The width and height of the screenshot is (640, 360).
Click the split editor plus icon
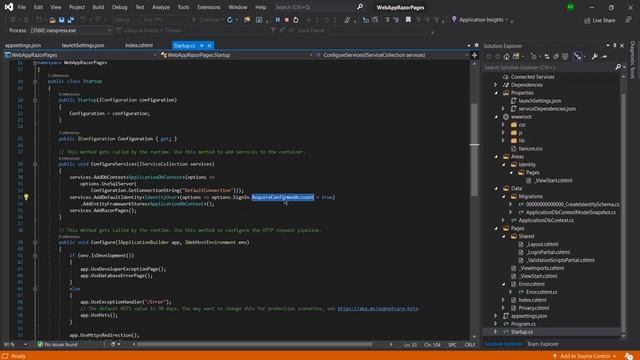474,55
